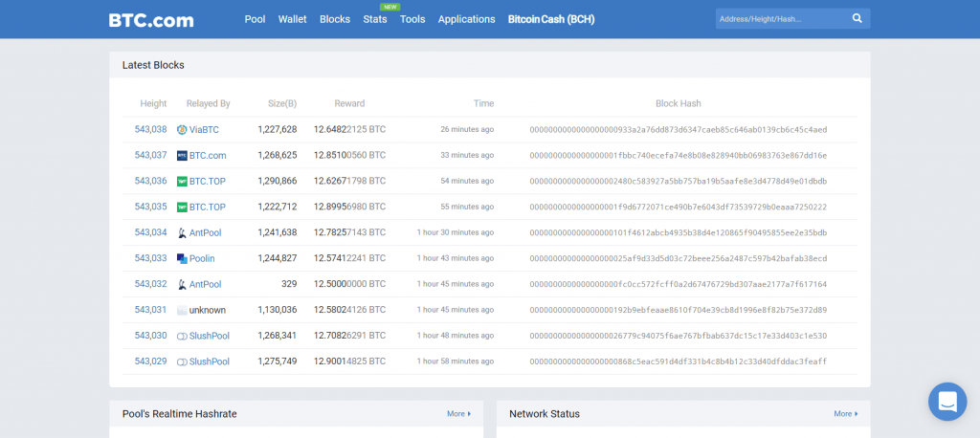980x438 pixels.
Task: Click block hash ending 9e01dbdb
Action: [x=679, y=181]
